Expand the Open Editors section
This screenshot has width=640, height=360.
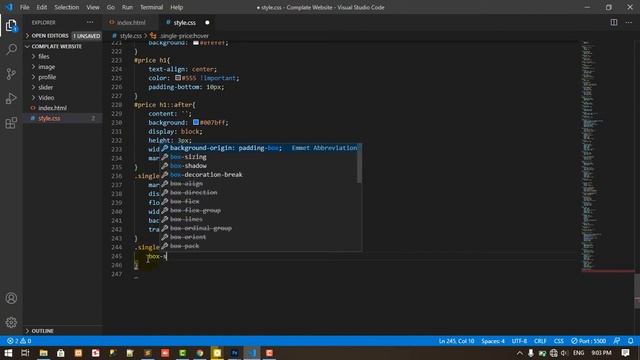(x=63, y=36)
